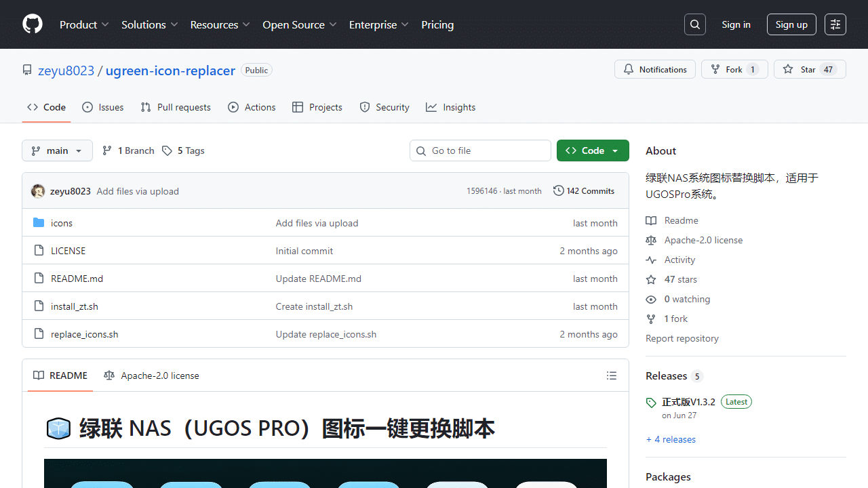Image resolution: width=868 pixels, height=488 pixels.
Task: Click the branch icon next to 1 Branch
Action: 107,150
